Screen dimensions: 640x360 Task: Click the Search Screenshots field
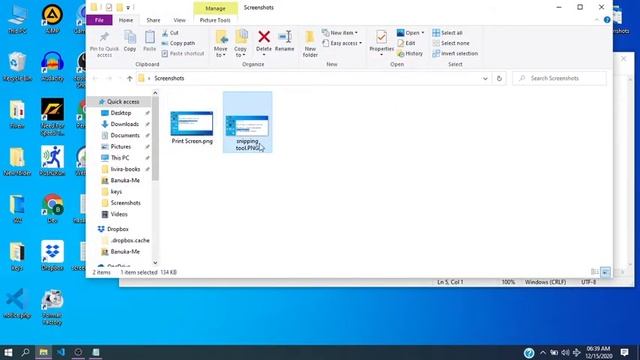coord(559,78)
